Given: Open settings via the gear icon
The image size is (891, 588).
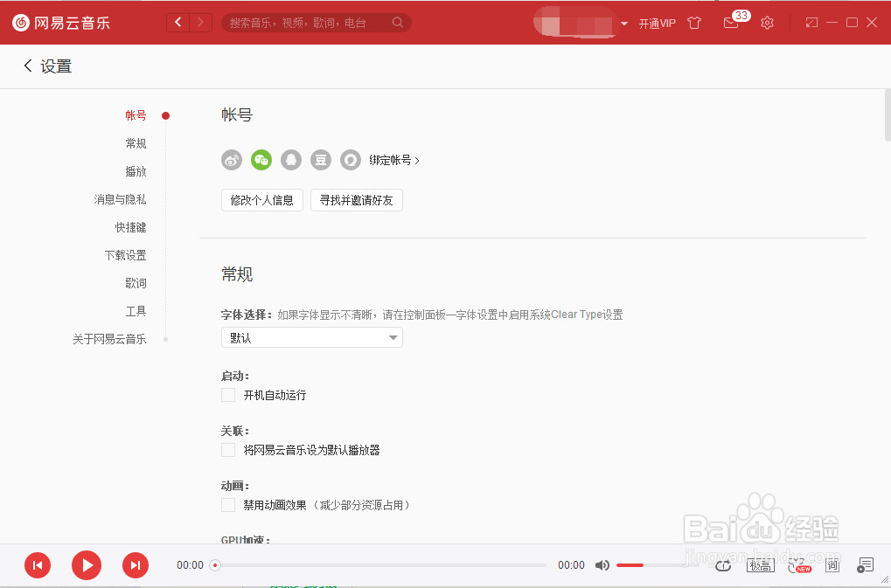Looking at the screenshot, I should coord(767,23).
